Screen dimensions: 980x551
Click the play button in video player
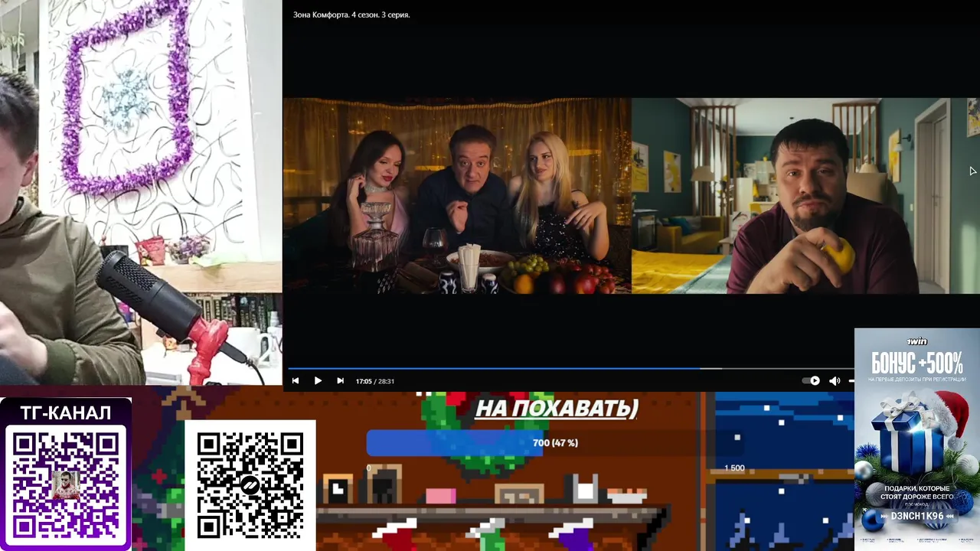coord(318,381)
